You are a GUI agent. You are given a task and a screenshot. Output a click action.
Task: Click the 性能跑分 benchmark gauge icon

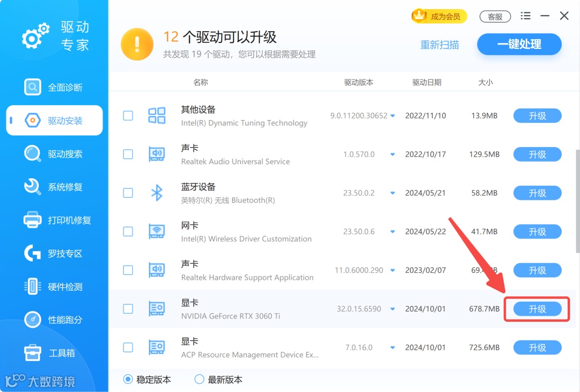click(32, 320)
